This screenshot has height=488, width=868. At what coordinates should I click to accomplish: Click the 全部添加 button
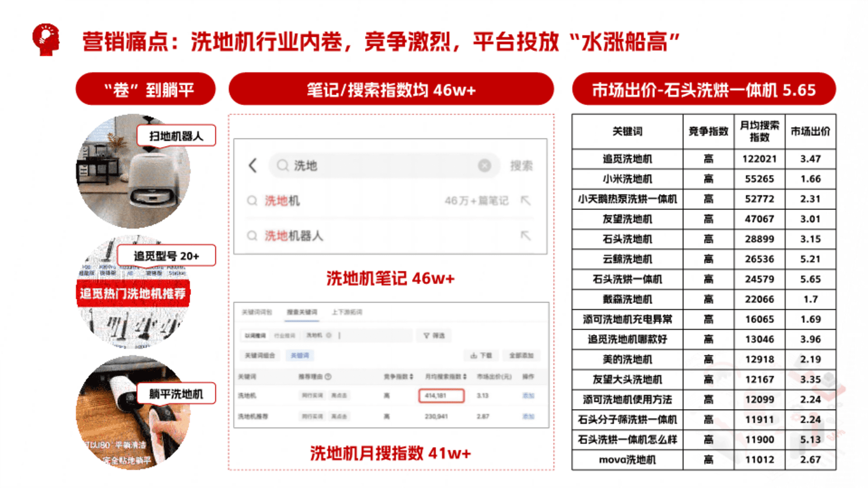[x=521, y=356]
